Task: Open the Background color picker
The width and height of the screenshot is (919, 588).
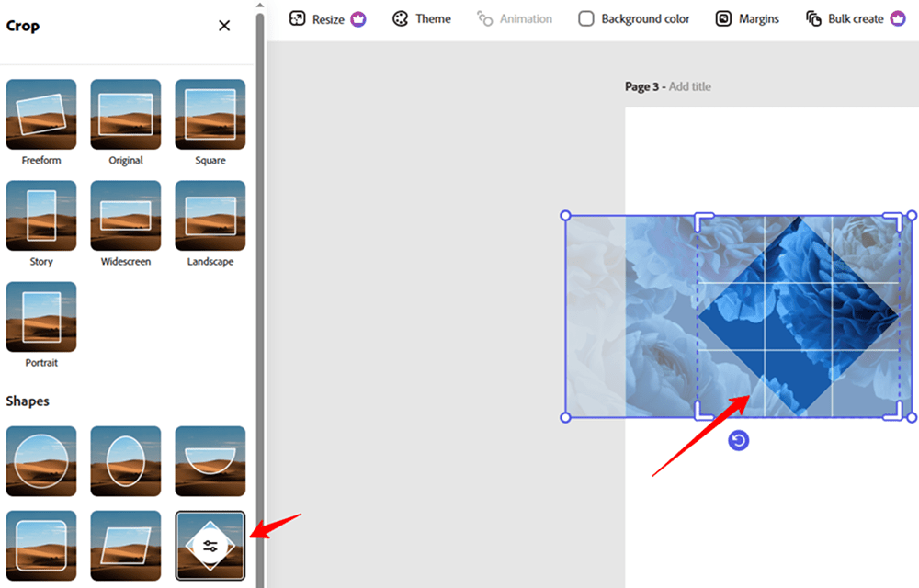Action: tap(633, 19)
